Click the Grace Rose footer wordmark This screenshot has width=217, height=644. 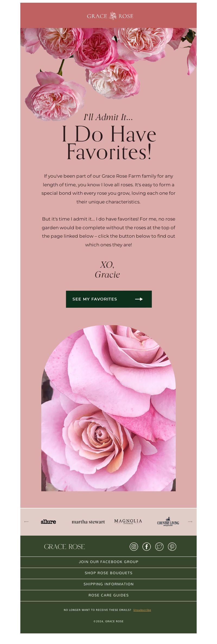tap(65, 546)
